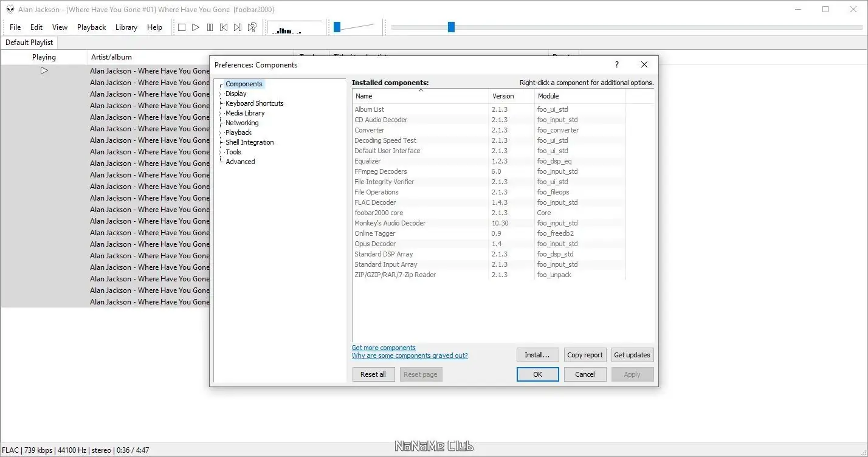The height and width of the screenshot is (457, 868).
Task: Open 'Why are some components grayed out?' link
Action: pos(410,356)
